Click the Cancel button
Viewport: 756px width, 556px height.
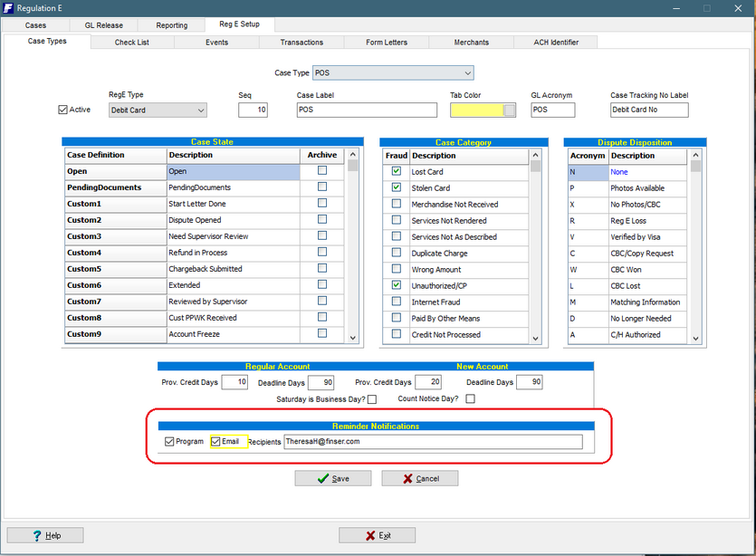point(420,478)
